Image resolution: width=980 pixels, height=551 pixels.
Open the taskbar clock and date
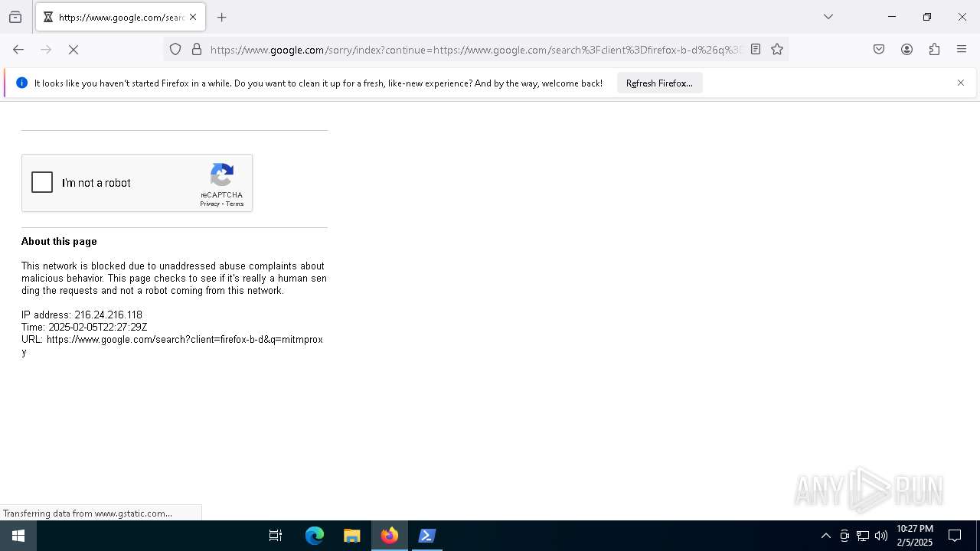(x=914, y=536)
